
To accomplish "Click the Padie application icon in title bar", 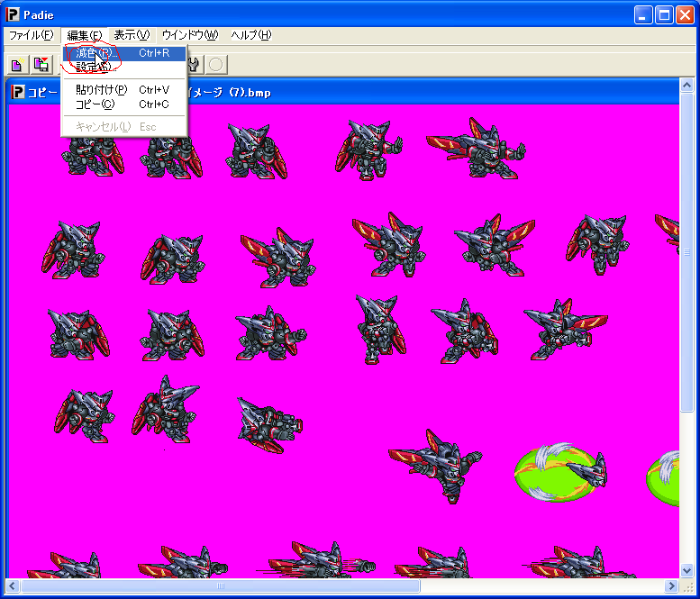I will tap(13, 14).
